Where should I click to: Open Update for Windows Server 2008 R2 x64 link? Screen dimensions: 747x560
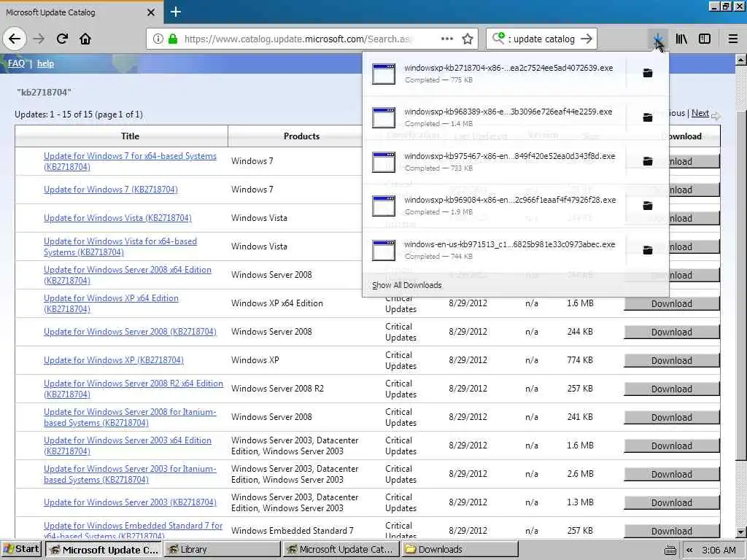pyautogui.click(x=133, y=389)
